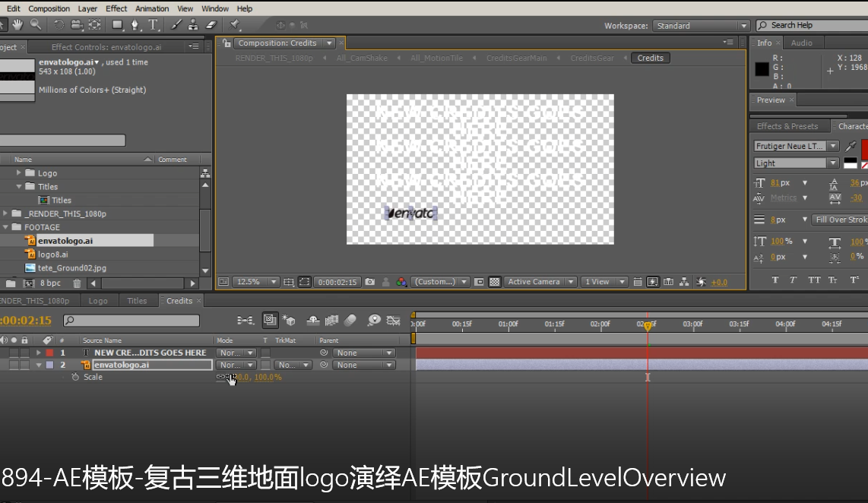This screenshot has width=868, height=503.
Task: Click the Brainstorm lightbulb icon
Action: [374, 321]
